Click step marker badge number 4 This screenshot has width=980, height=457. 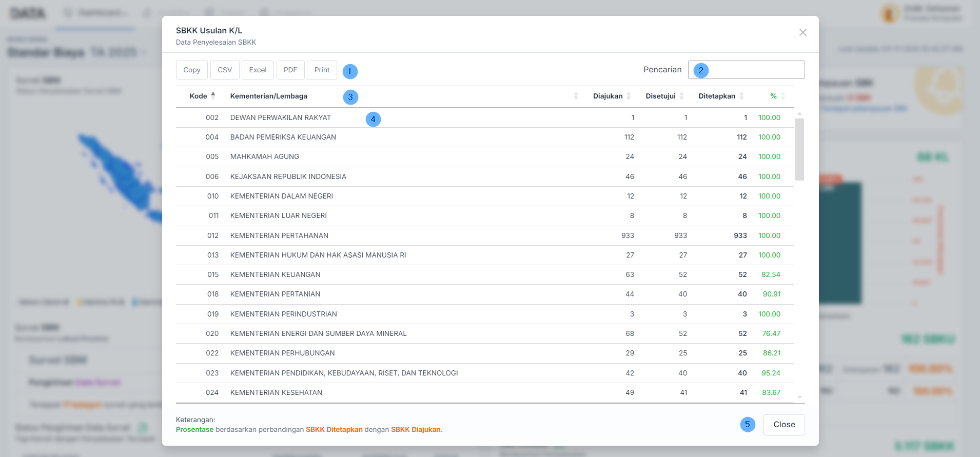[x=373, y=119]
